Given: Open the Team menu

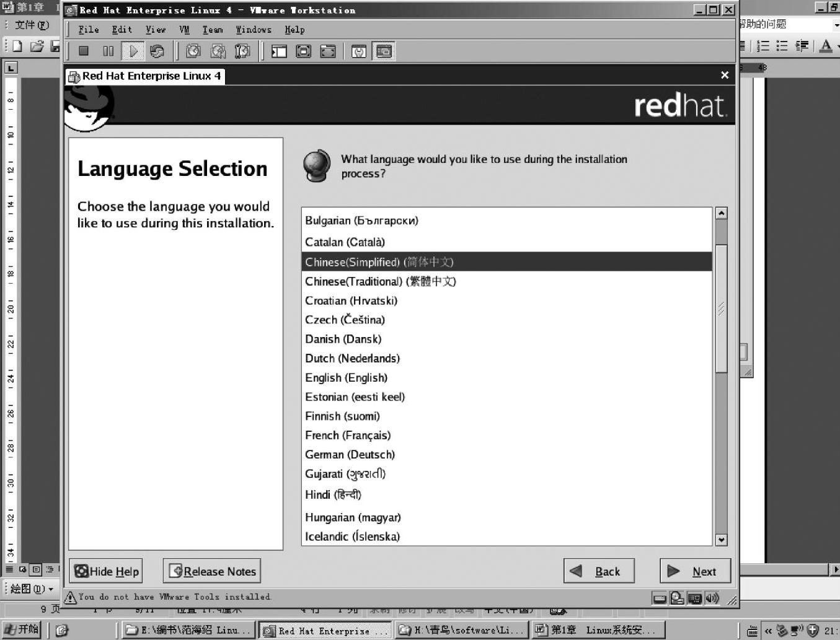Looking at the screenshot, I should pos(213,30).
